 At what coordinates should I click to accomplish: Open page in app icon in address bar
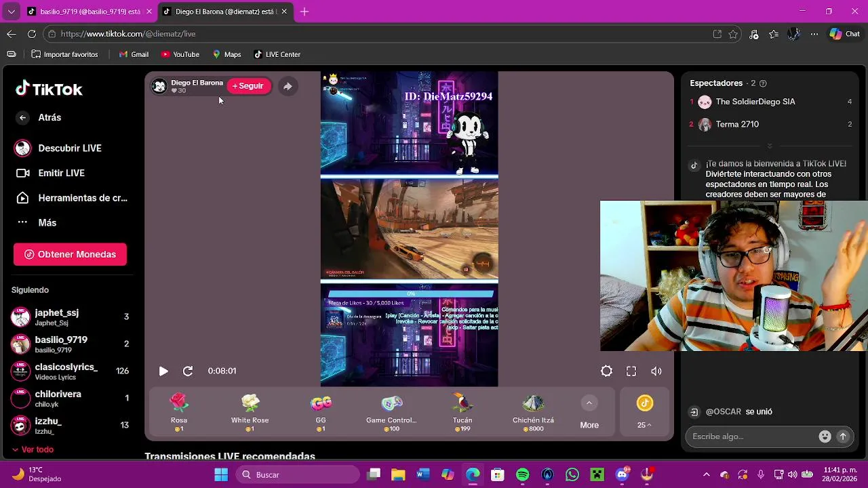[717, 34]
